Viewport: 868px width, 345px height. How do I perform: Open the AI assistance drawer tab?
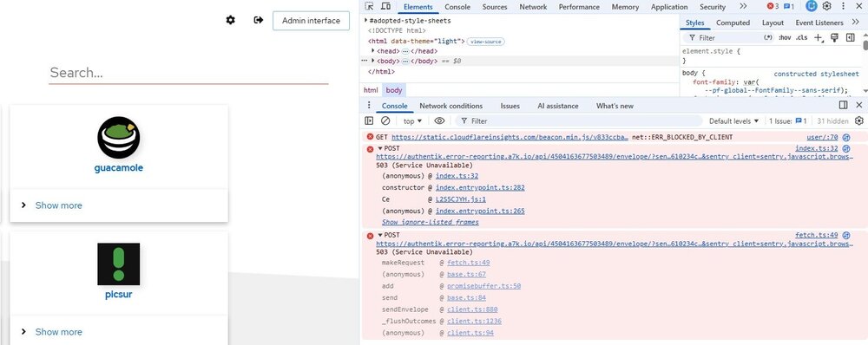click(x=557, y=106)
